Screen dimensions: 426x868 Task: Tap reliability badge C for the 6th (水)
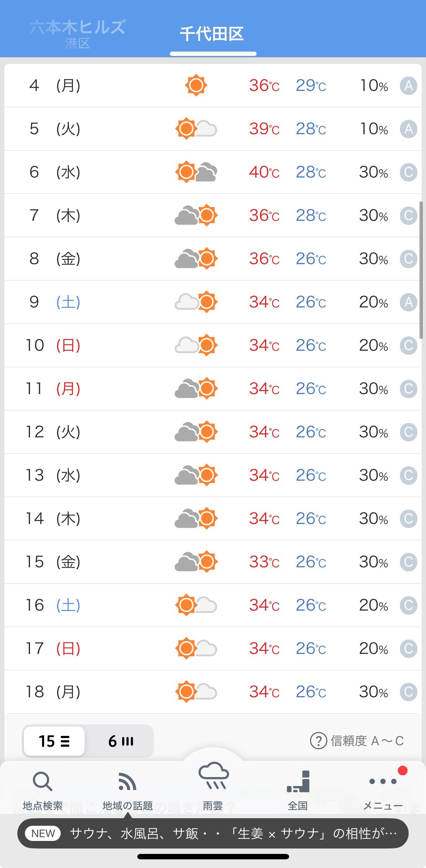[x=408, y=172]
